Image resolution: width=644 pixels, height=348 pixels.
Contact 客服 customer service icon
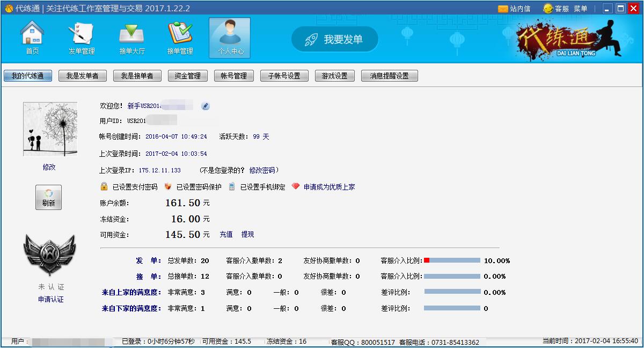(548, 9)
